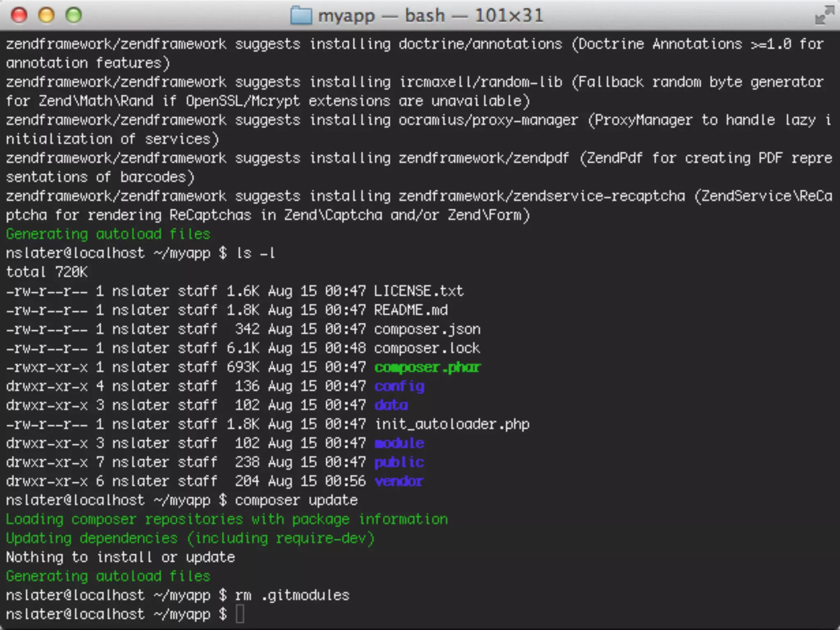Screen dimensions: 840x630
Task: Click the blue config directory name
Action: coord(399,386)
